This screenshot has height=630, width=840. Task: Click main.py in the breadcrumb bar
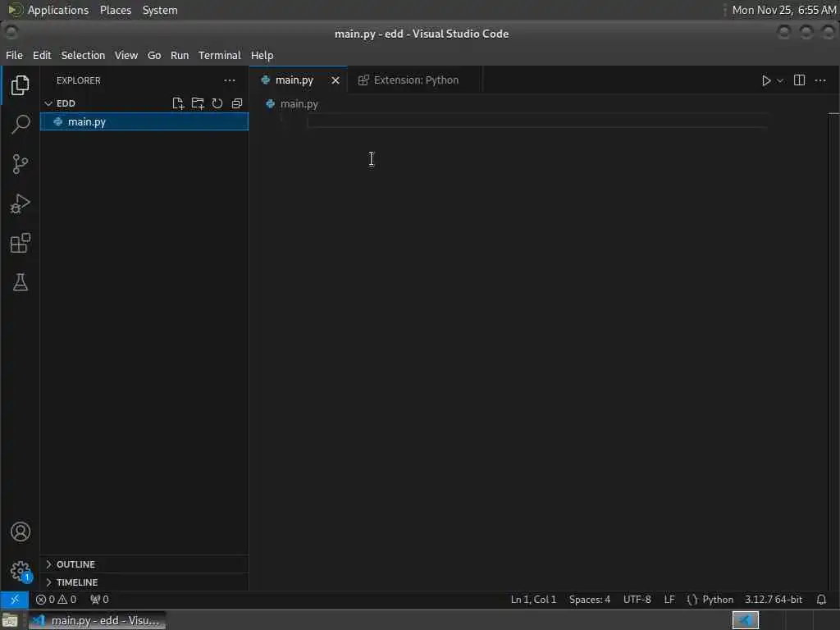coord(299,104)
